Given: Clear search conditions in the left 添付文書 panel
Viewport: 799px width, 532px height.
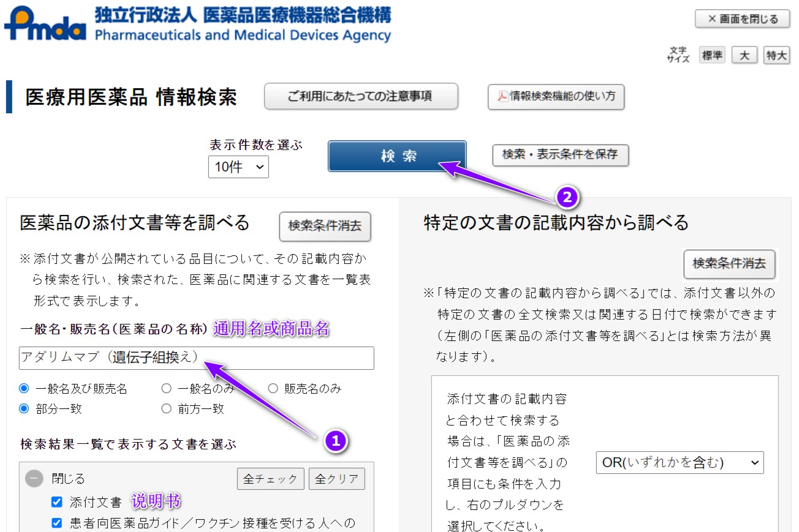Looking at the screenshot, I should 325,227.
